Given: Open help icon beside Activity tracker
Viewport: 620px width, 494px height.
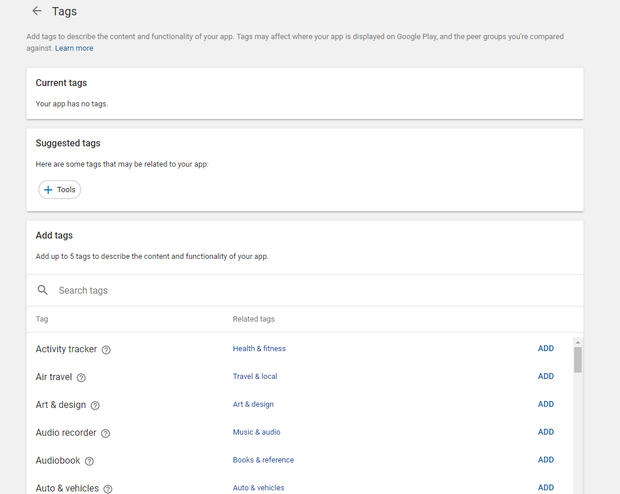Looking at the screenshot, I should point(106,350).
